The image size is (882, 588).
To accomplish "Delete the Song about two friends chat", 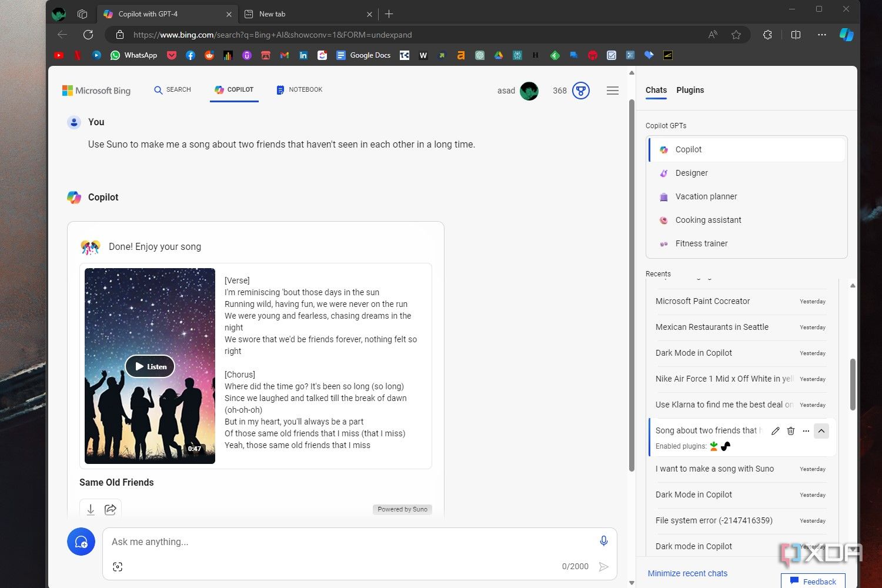I will (791, 431).
